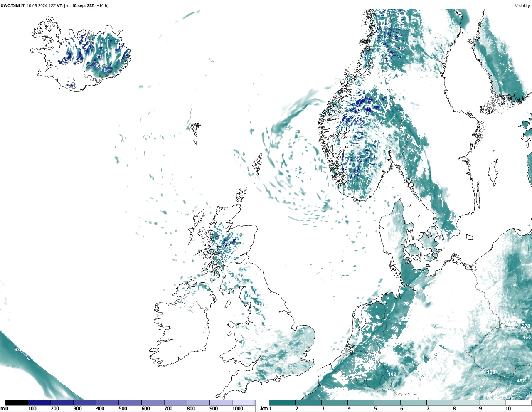532x412 pixels.
Task: Click the pale lavender 900–1000 m swatch
Action: coord(221,403)
